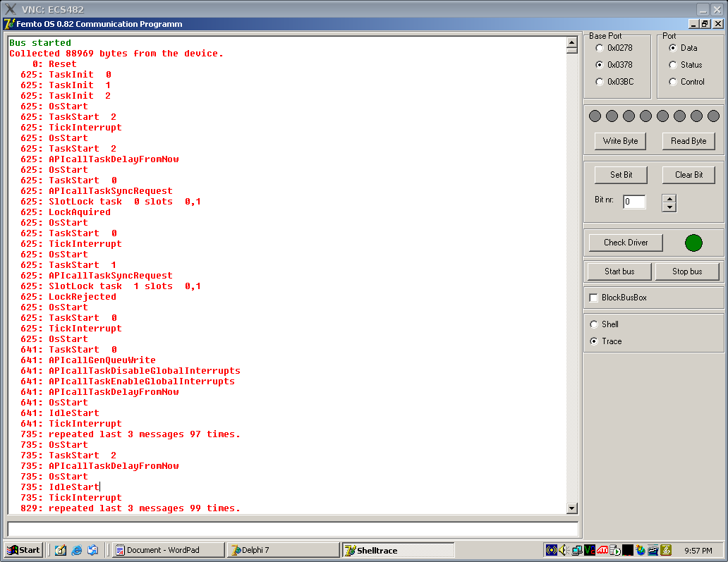728x562 pixels.
Task: Switch to Shelltrace taskbar item
Action: (x=399, y=550)
